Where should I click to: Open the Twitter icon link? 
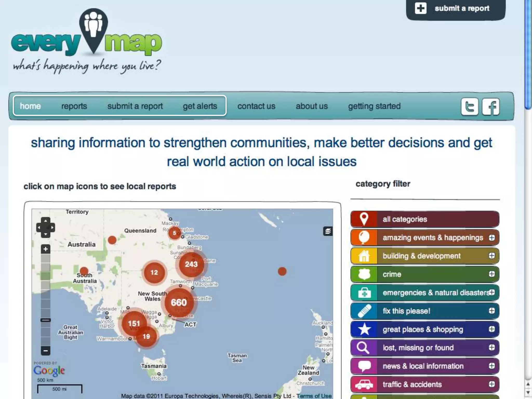(469, 107)
